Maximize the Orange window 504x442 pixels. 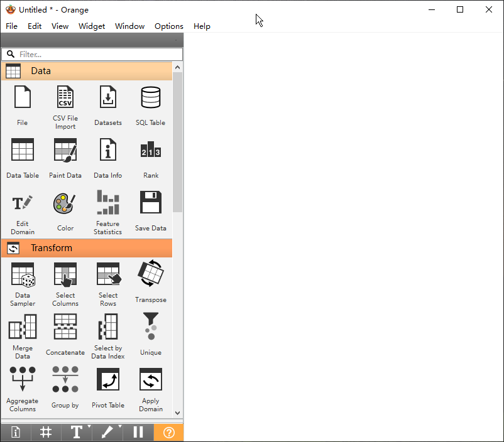point(460,9)
